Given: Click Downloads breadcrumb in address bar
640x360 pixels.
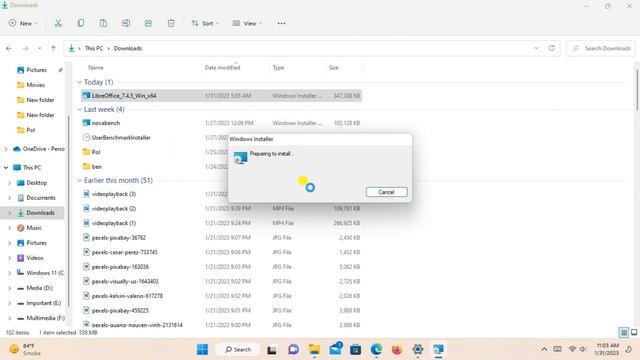Looking at the screenshot, I should pos(128,48).
